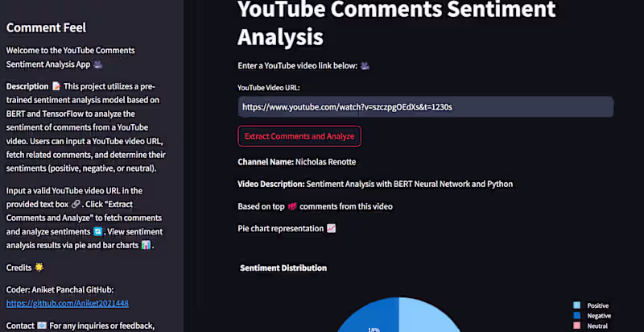Click the Sentiment Distribution chart title
The image size is (644, 332).
point(283,268)
